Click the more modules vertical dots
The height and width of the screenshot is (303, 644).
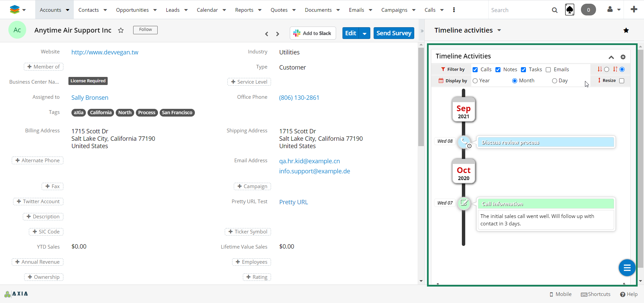[x=454, y=10]
